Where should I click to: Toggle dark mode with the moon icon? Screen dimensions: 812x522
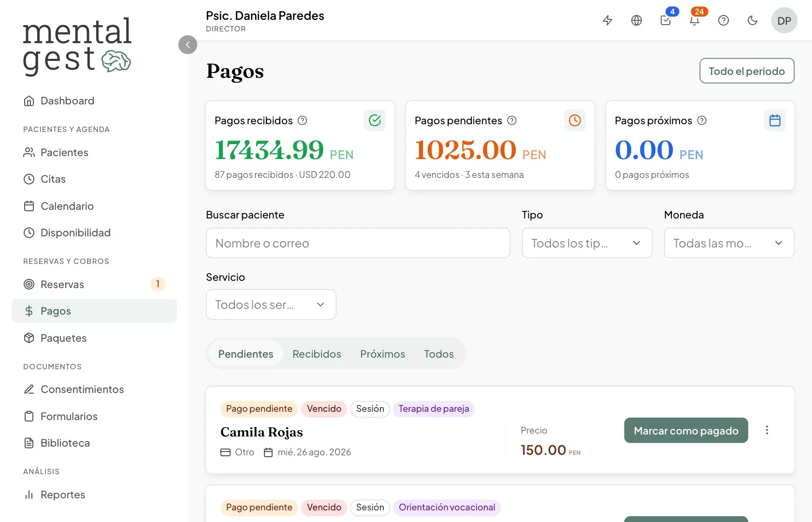coord(753,20)
